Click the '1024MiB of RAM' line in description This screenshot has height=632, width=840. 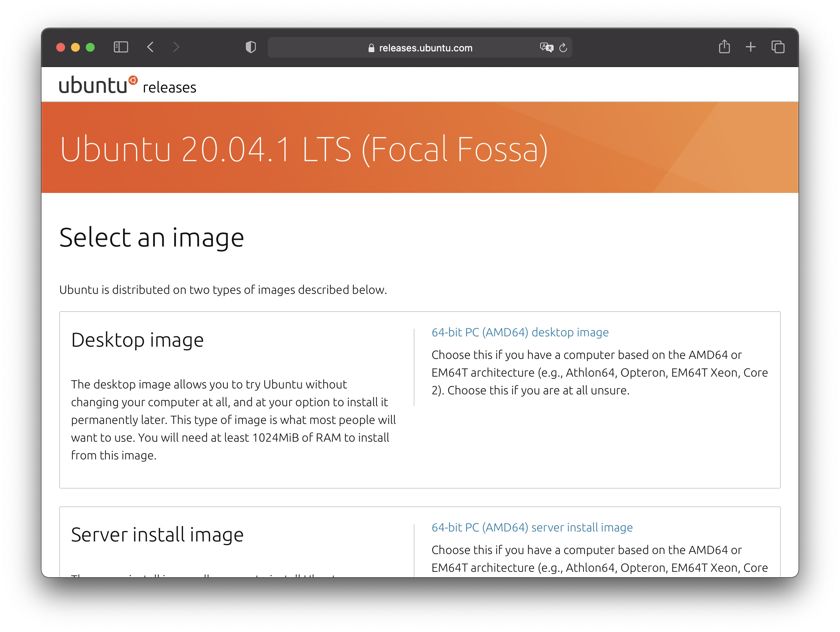point(230,437)
